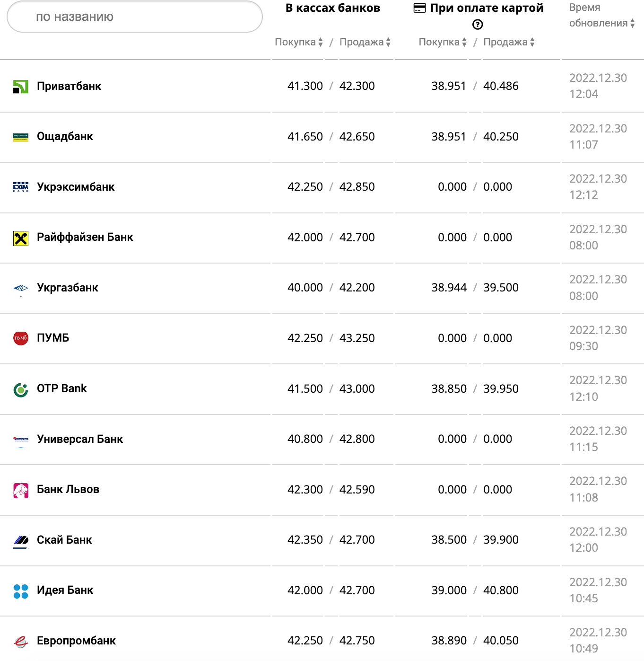Click the ПУМБ red logo icon
Screen dimensions: 644x661
tap(21, 338)
